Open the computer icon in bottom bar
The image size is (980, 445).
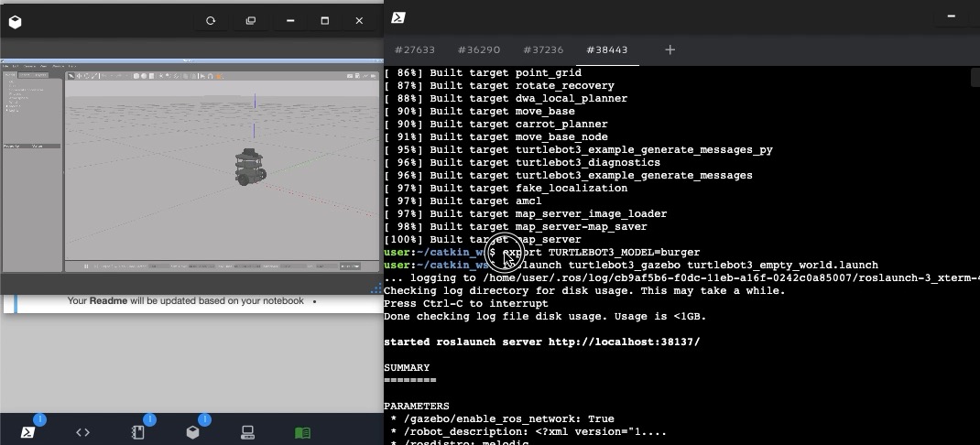(247, 432)
